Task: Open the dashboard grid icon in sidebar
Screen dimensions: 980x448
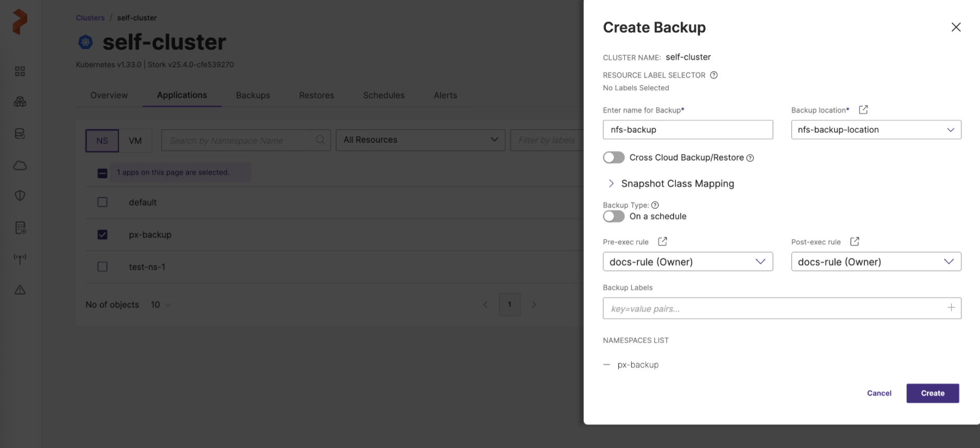Action: point(20,71)
